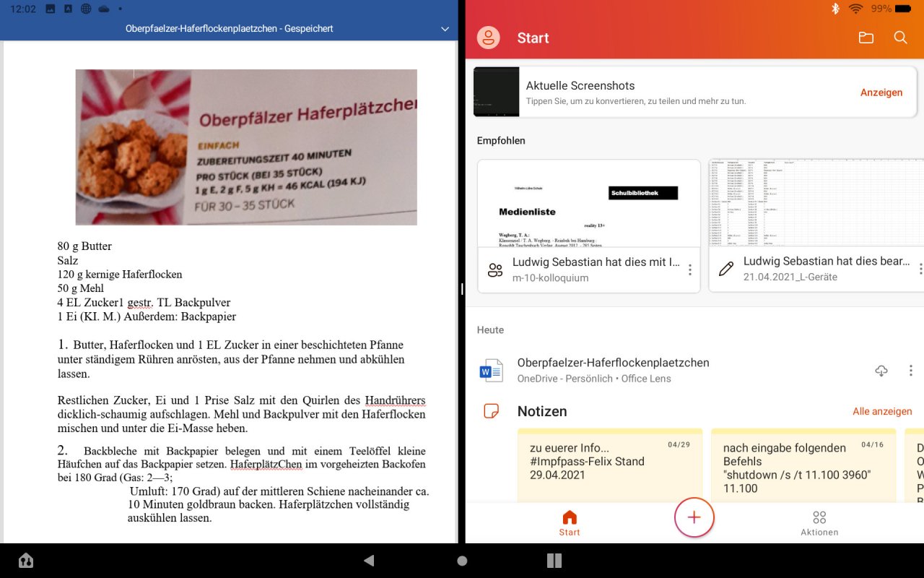This screenshot has height=578, width=924.
Task: Open the Aktuelle Screenshots preview thumbnail
Action: coord(496,92)
